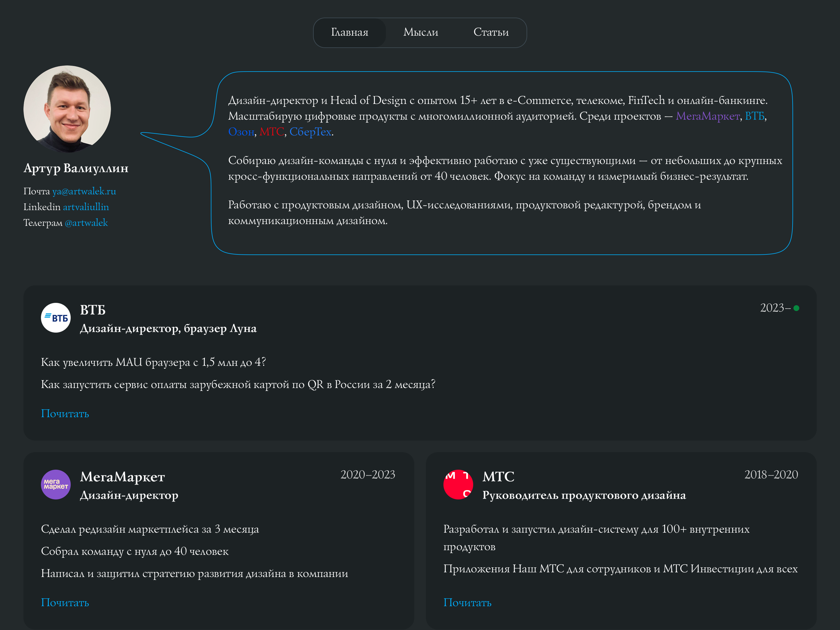Follow the МегаМаркет link in the bio

(x=708, y=116)
